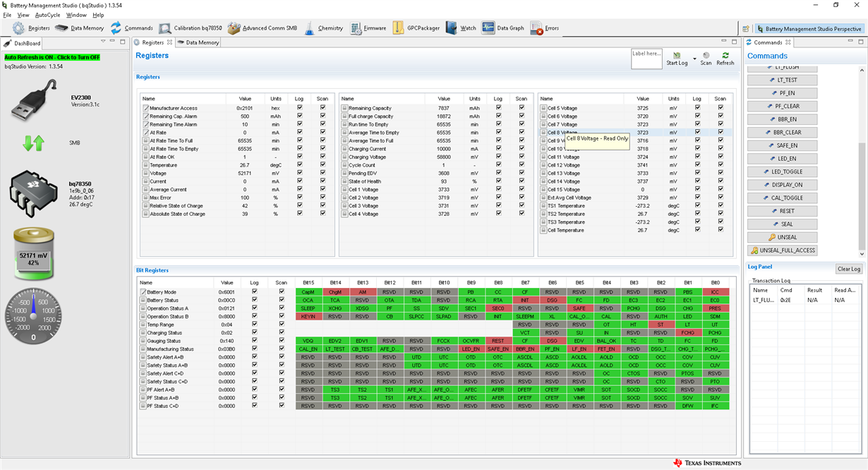
Task: Open the AutoCycle menu
Action: [x=47, y=15]
